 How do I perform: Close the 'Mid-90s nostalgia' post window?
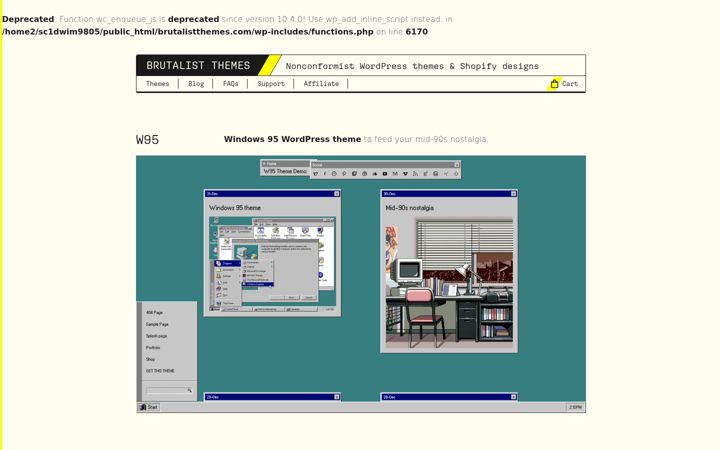click(513, 194)
